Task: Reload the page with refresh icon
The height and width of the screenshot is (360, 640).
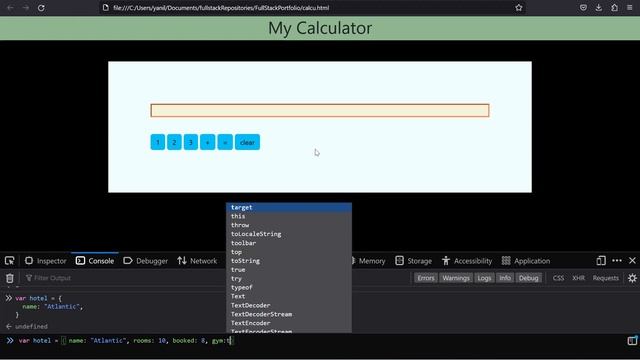Action: click(x=41, y=8)
